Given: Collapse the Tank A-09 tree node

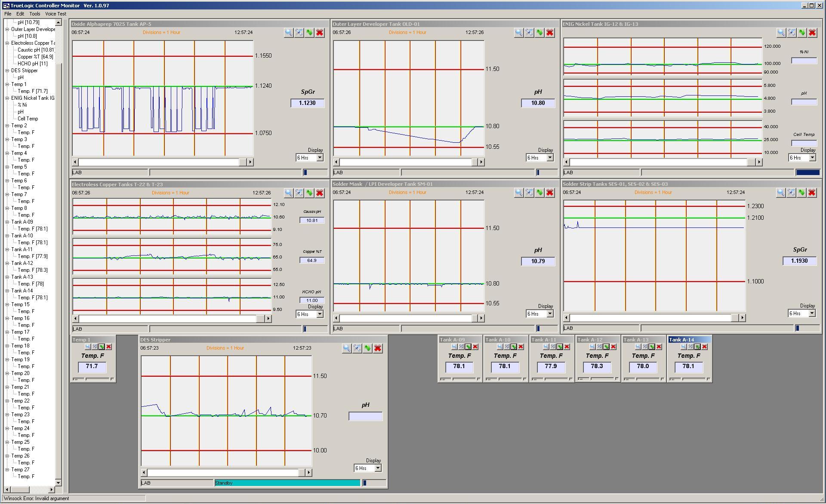Looking at the screenshot, I should click(x=7, y=222).
